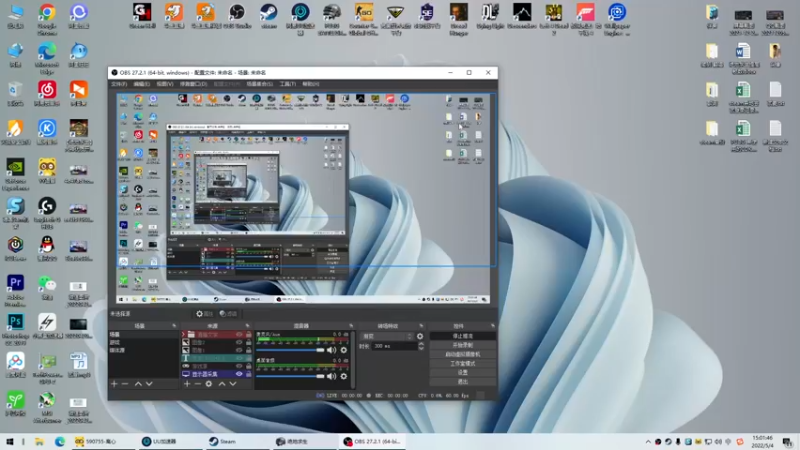Image resolution: width=800 pixels, height=450 pixels.
Task: Toggle lock on 直播文字 group
Action: [248, 335]
